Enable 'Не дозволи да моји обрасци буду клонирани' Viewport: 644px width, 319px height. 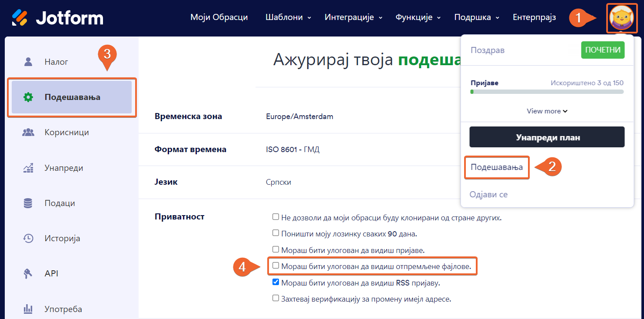(x=276, y=216)
